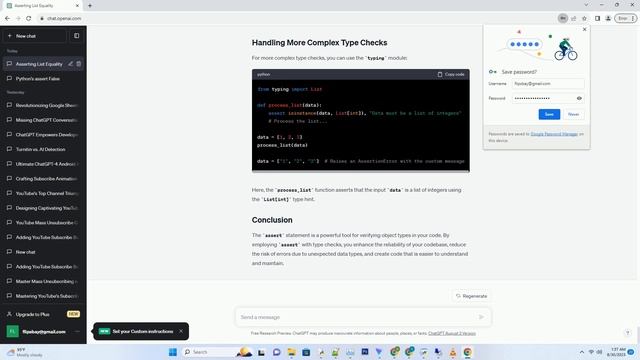Click the key password manager icon
The image size is (640, 360).
[x=563, y=18]
